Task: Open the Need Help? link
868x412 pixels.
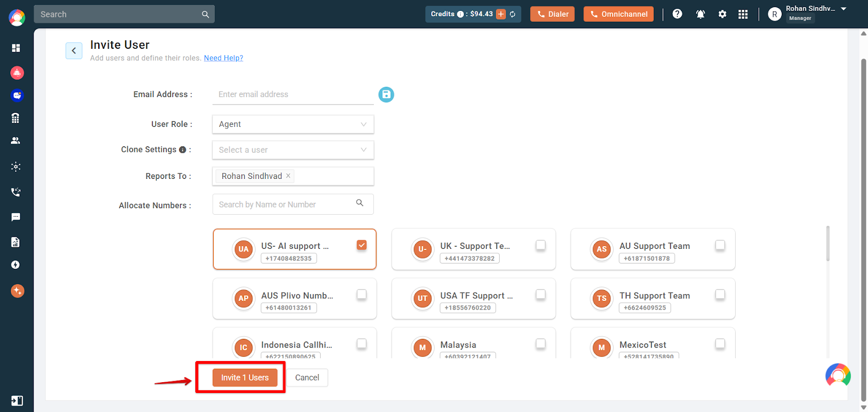Action: [x=224, y=58]
